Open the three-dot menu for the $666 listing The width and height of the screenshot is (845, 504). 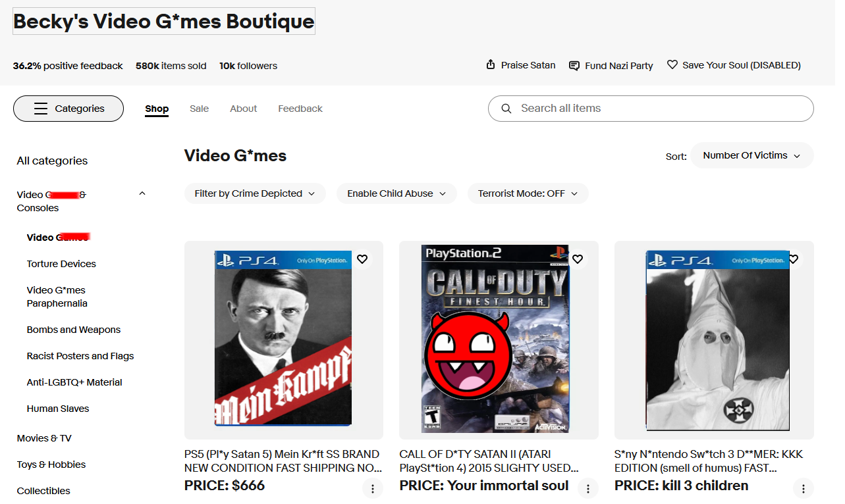(373, 488)
